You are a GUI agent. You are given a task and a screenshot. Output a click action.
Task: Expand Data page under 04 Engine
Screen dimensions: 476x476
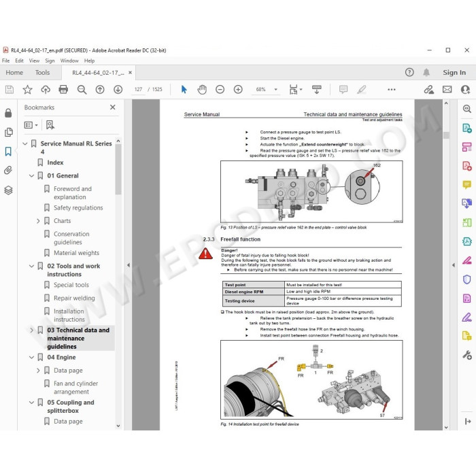tap(38, 371)
